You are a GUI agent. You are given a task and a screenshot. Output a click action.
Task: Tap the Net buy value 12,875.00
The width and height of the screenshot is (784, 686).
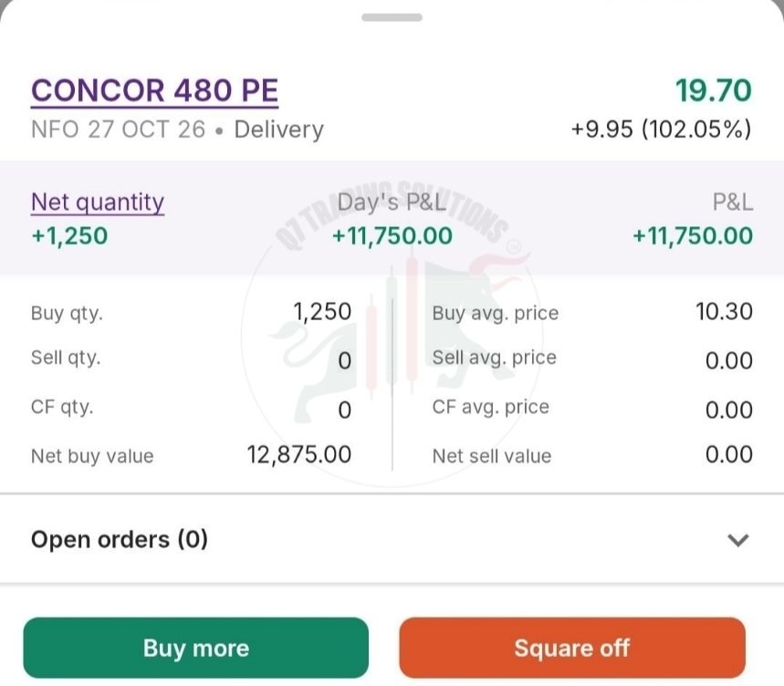coord(299,454)
